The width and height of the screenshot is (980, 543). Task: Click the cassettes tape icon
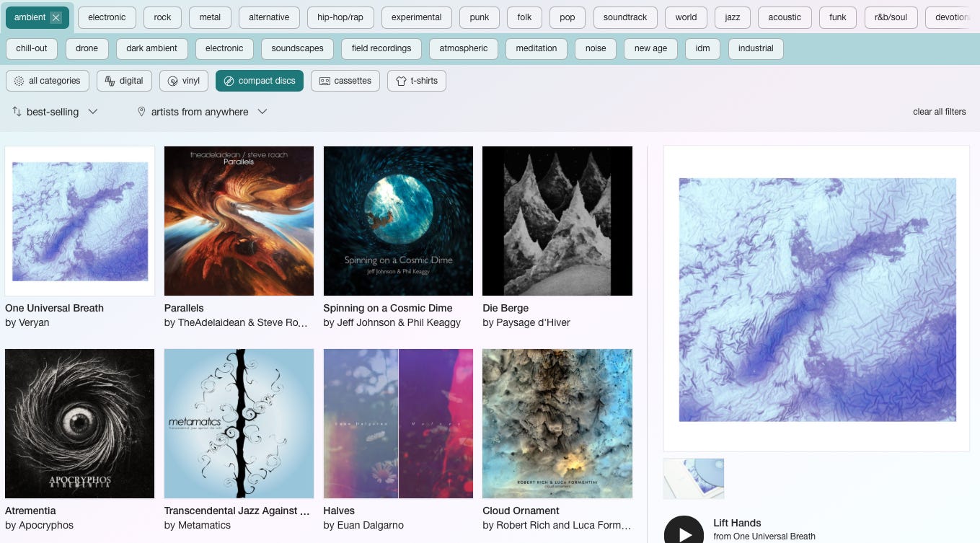tap(325, 81)
